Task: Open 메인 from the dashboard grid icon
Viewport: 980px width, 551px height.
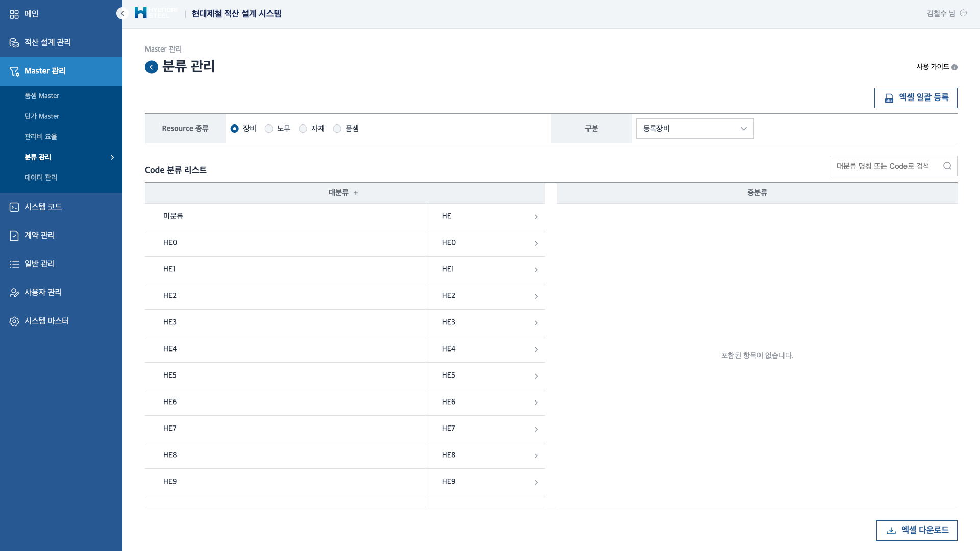Action: pyautogui.click(x=14, y=14)
